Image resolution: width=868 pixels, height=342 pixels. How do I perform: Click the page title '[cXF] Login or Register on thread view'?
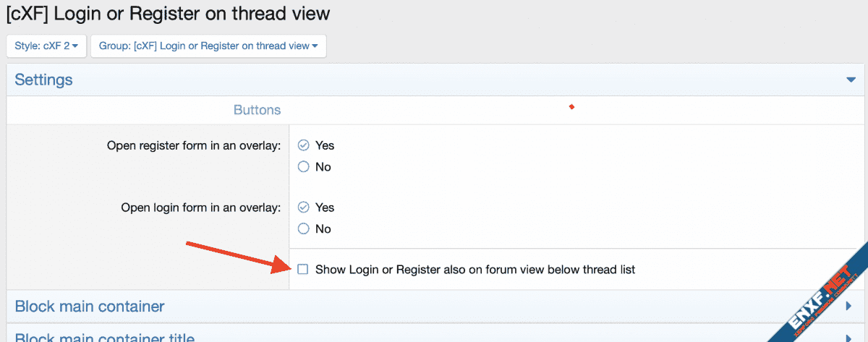pyautogui.click(x=168, y=13)
